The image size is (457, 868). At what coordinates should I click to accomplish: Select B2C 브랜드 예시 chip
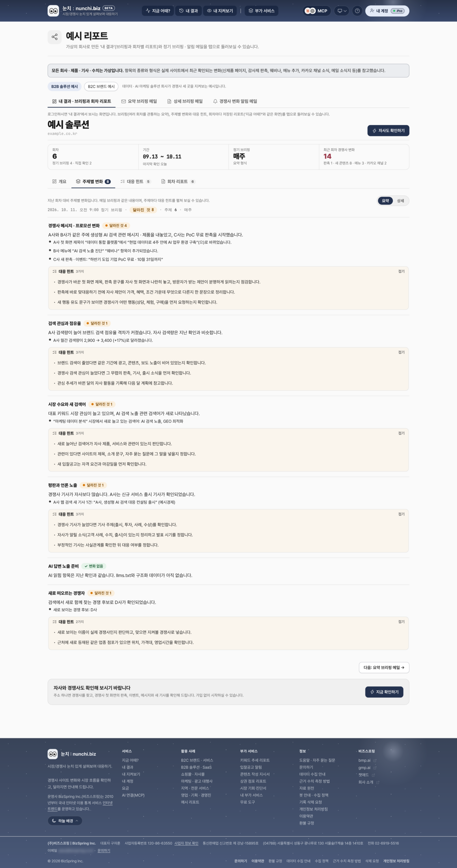click(101, 86)
